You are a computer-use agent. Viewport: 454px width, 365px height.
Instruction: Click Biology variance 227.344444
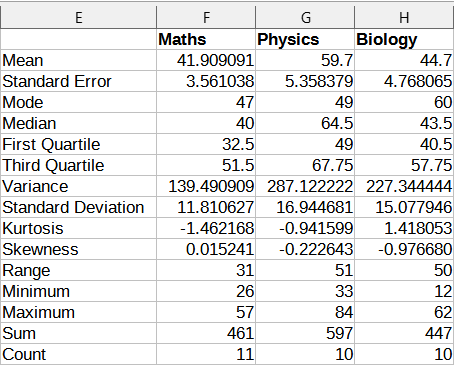pos(404,186)
